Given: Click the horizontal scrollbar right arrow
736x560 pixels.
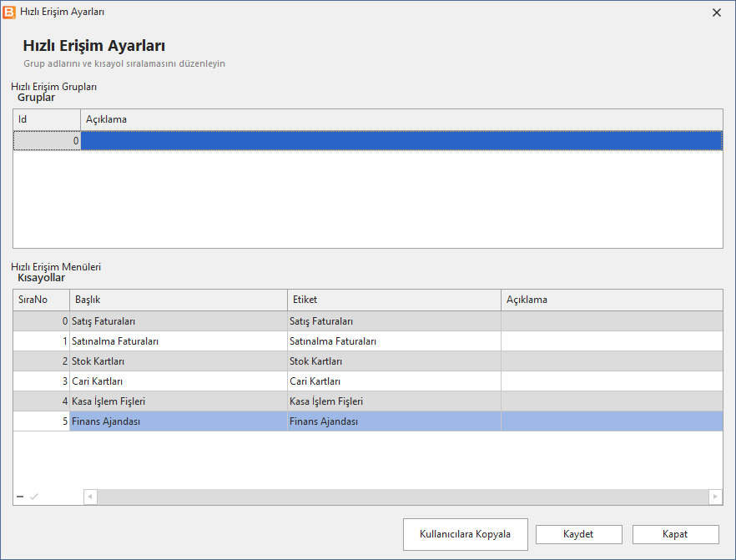Looking at the screenshot, I should pyautogui.click(x=715, y=497).
